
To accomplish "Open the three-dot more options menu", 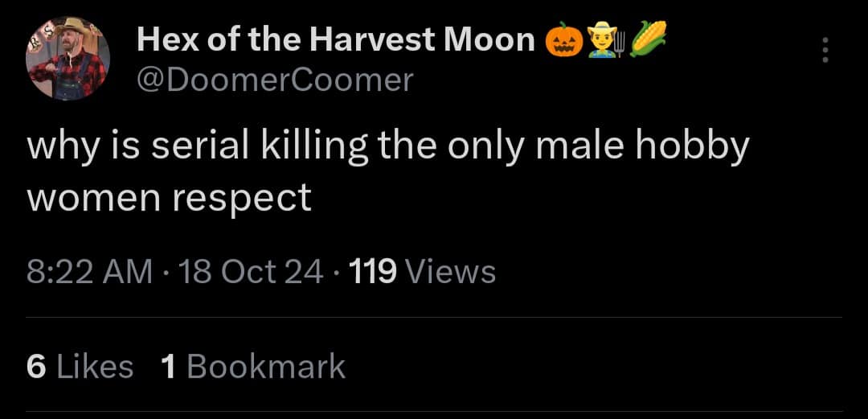I will point(823,50).
